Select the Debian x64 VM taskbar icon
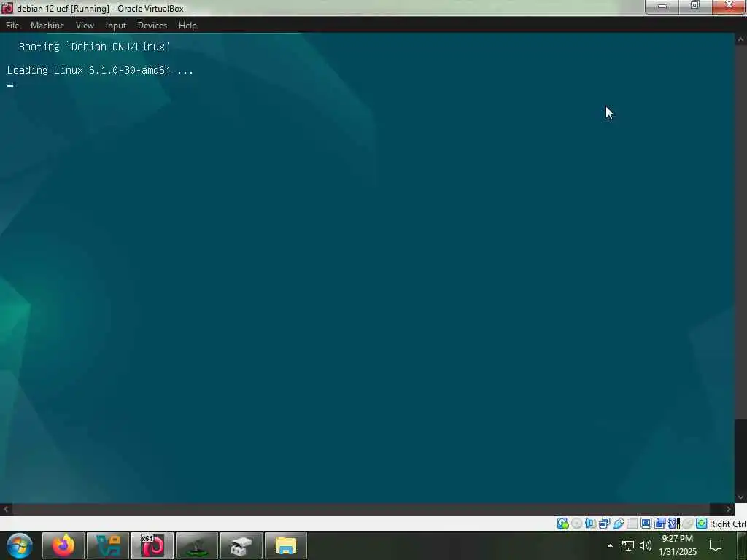Image resolution: width=747 pixels, height=560 pixels. (152, 545)
